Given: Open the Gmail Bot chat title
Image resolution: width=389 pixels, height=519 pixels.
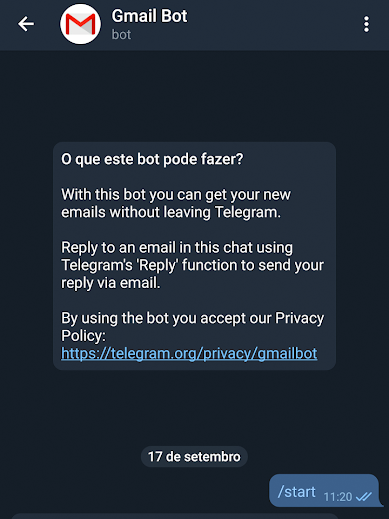Looking at the screenshot, I should pyautogui.click(x=149, y=16).
